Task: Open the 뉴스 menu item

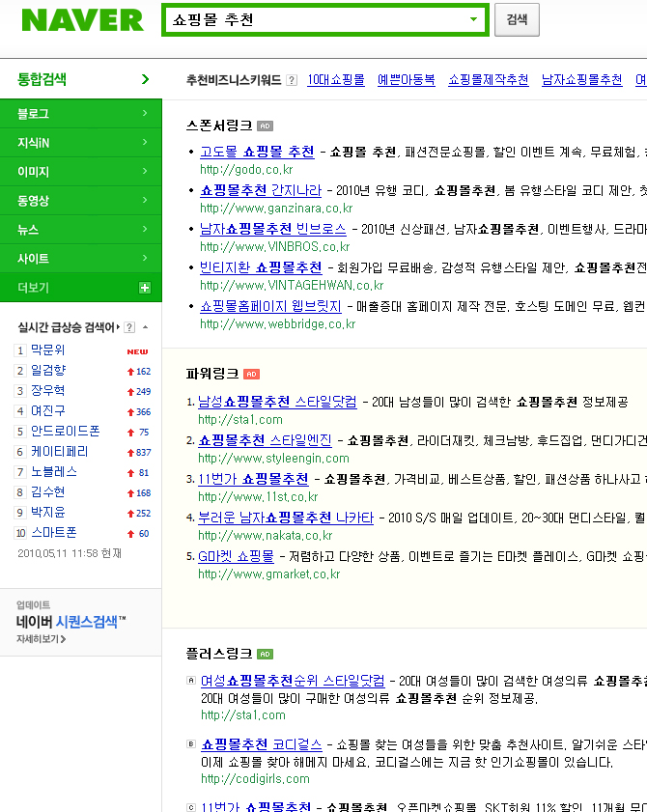Action: pyautogui.click(x=81, y=230)
